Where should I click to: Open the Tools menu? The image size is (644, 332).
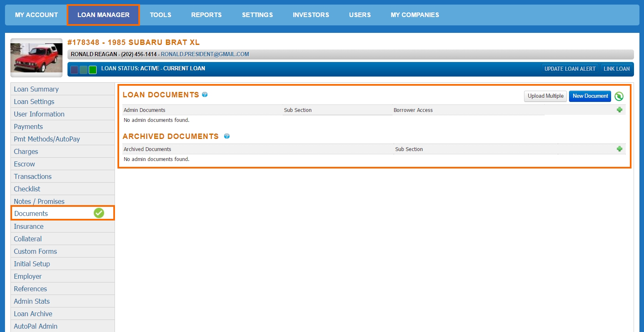tap(160, 15)
